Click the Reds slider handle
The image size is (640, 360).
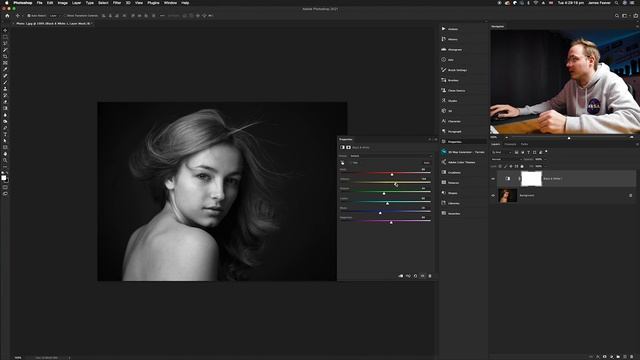click(392, 175)
